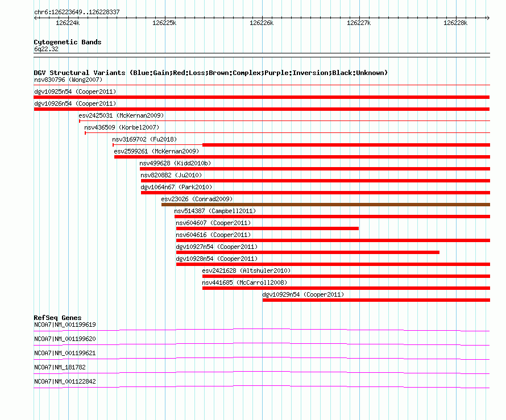The image size is (506, 420).
Task: Click the Cytogenetic Bands track title
Action: coord(68,42)
